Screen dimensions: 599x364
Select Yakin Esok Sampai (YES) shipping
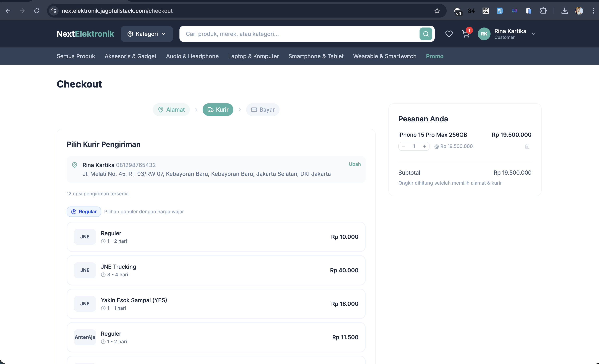pos(216,304)
